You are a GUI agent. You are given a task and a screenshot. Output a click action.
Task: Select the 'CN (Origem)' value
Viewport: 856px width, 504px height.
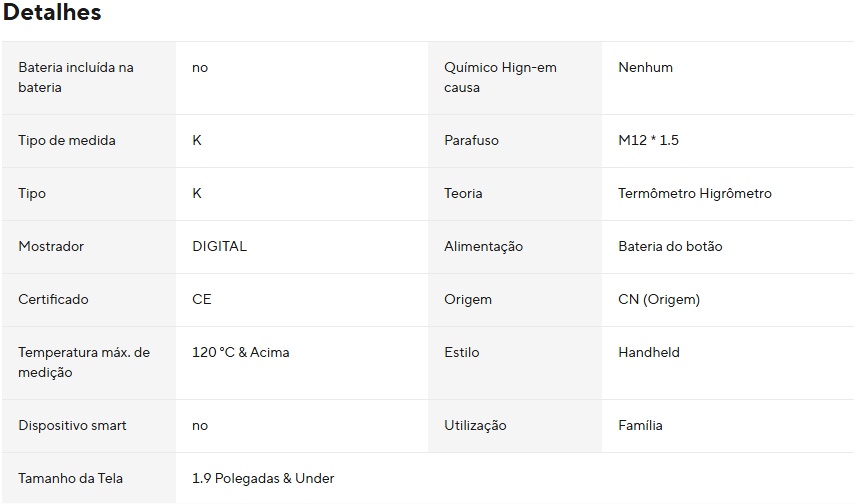coord(659,299)
